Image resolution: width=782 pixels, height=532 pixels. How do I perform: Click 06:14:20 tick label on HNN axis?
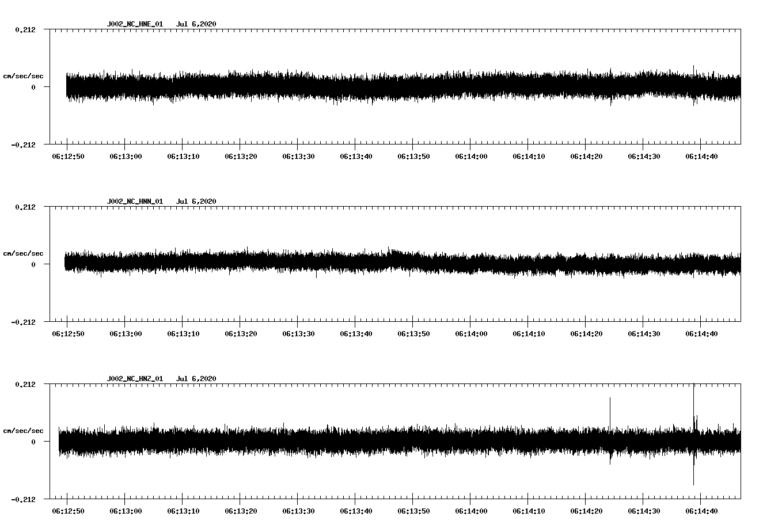click(x=586, y=334)
